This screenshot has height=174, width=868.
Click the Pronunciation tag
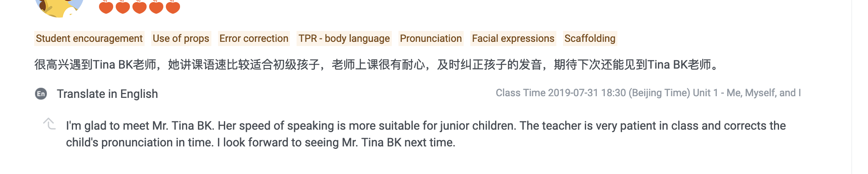pos(431,38)
